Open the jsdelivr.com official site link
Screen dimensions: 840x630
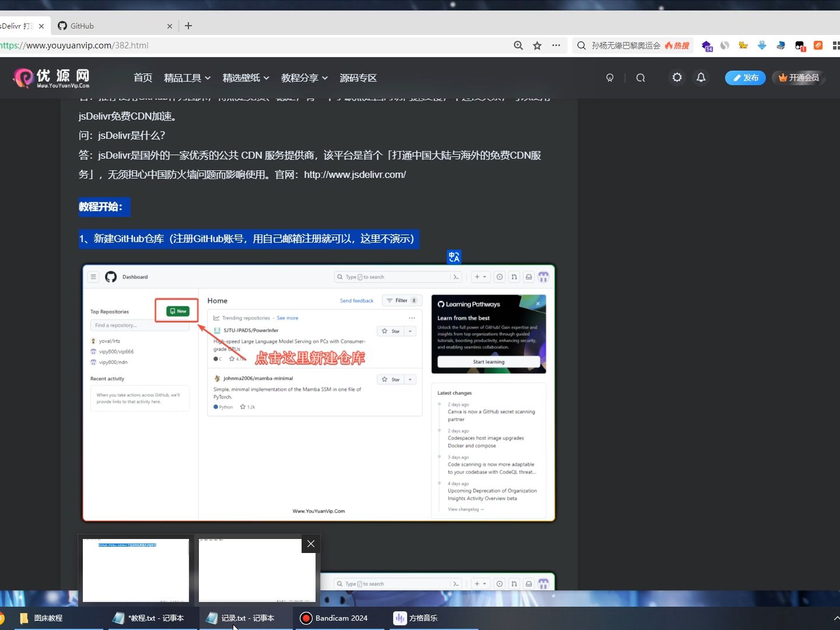pos(355,174)
